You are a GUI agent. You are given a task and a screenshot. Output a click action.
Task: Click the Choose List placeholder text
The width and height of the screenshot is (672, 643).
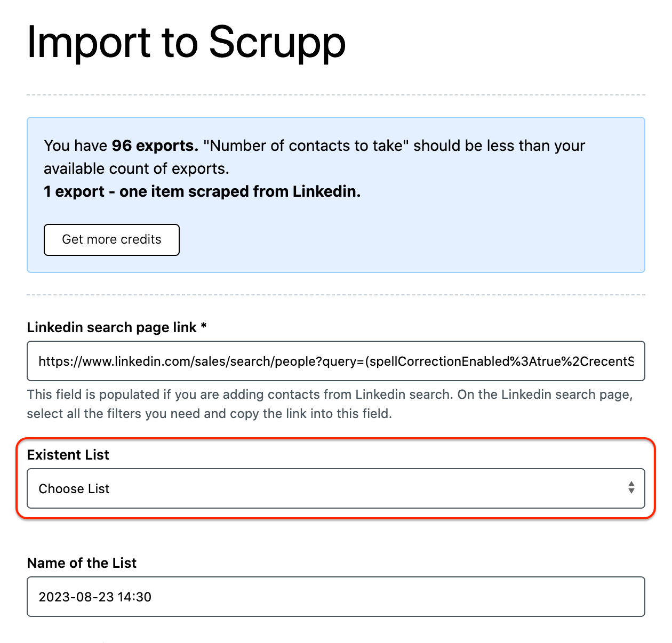tap(74, 489)
